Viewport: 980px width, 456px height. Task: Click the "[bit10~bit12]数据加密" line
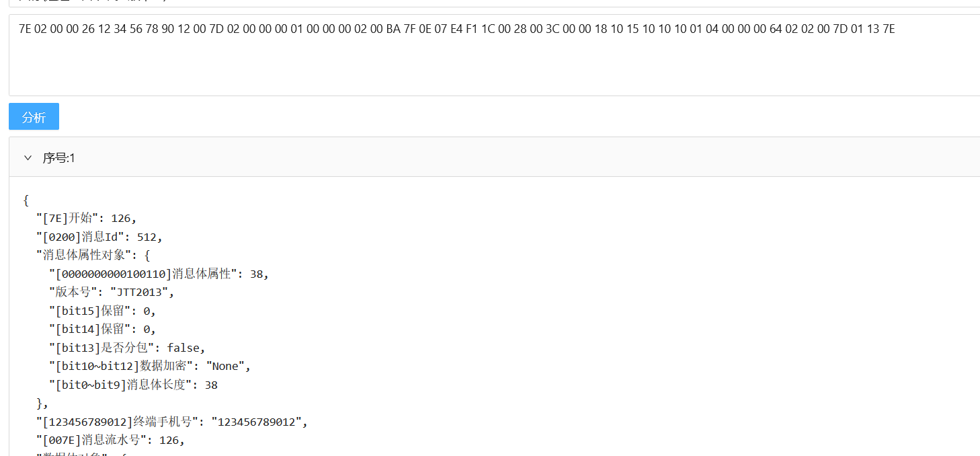(149, 367)
